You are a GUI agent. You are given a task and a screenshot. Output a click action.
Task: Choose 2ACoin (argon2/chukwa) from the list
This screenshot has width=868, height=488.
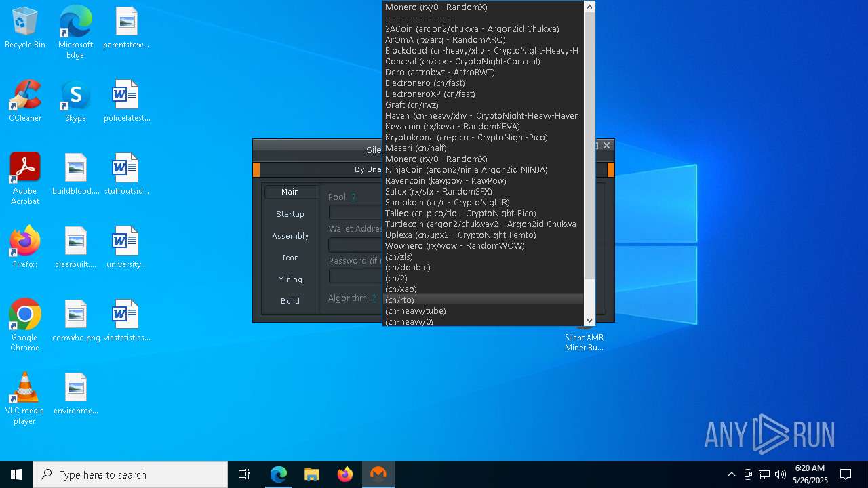pyautogui.click(x=483, y=28)
